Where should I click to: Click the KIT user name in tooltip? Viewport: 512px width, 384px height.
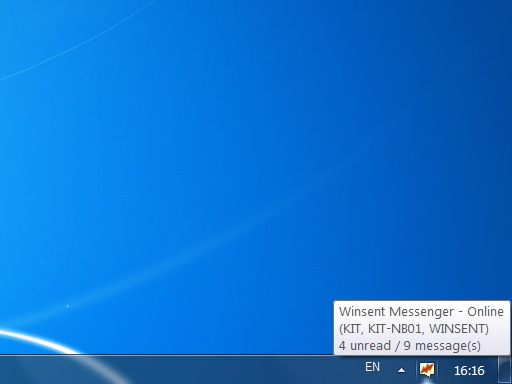[352, 329]
